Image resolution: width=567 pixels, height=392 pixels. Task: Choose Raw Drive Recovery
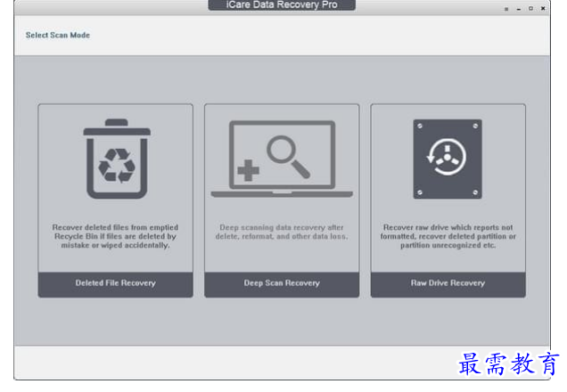[x=448, y=284]
